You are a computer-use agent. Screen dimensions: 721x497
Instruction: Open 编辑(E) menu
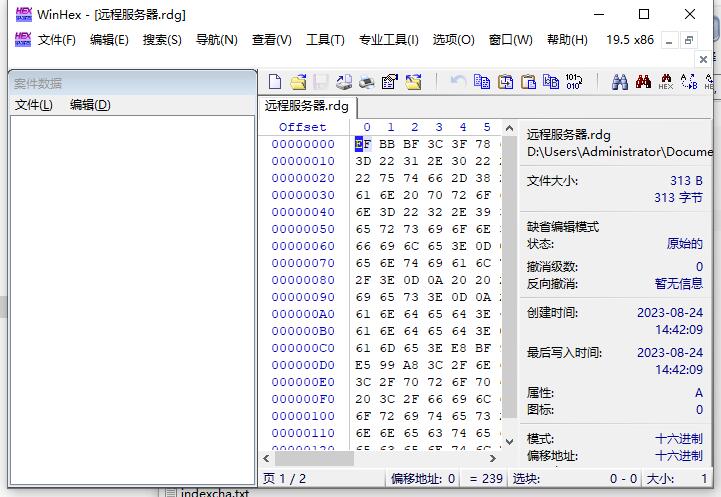[x=109, y=40]
